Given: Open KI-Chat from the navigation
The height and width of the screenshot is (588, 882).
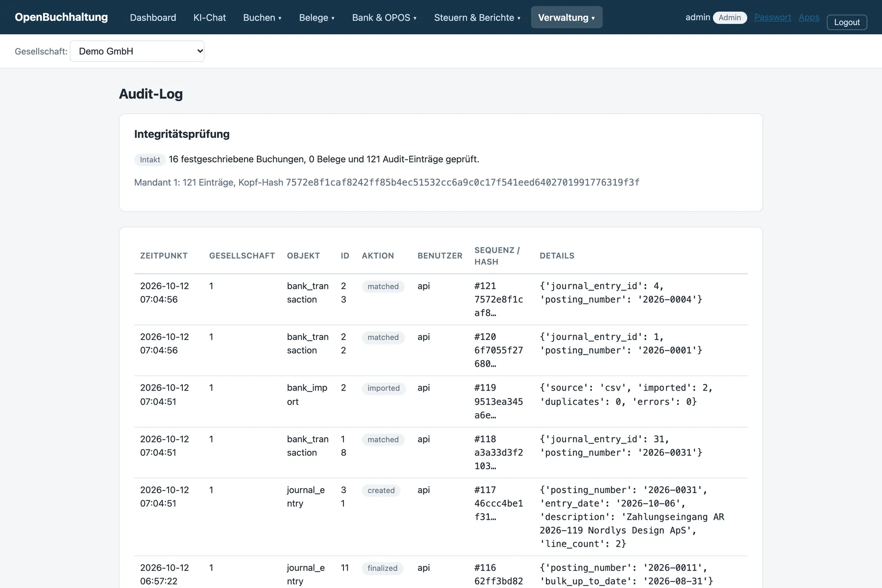Looking at the screenshot, I should pos(210,18).
